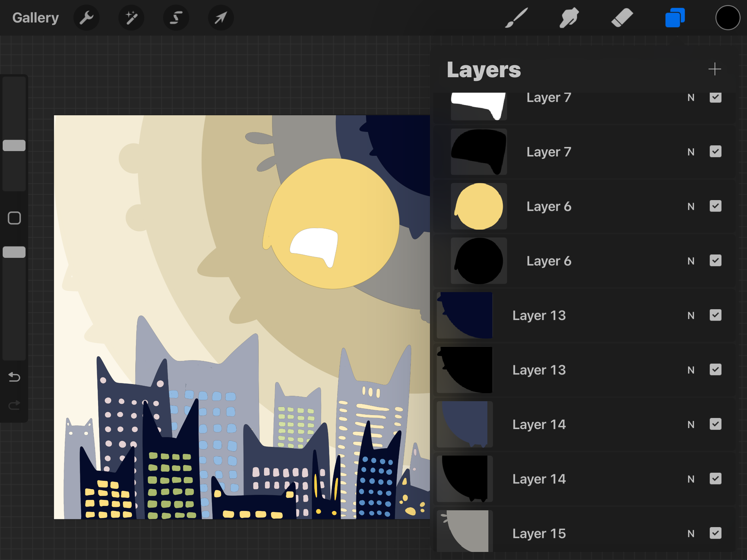Select the navy Layer 13 thumbnail
The height and width of the screenshot is (560, 747).
[465, 315]
